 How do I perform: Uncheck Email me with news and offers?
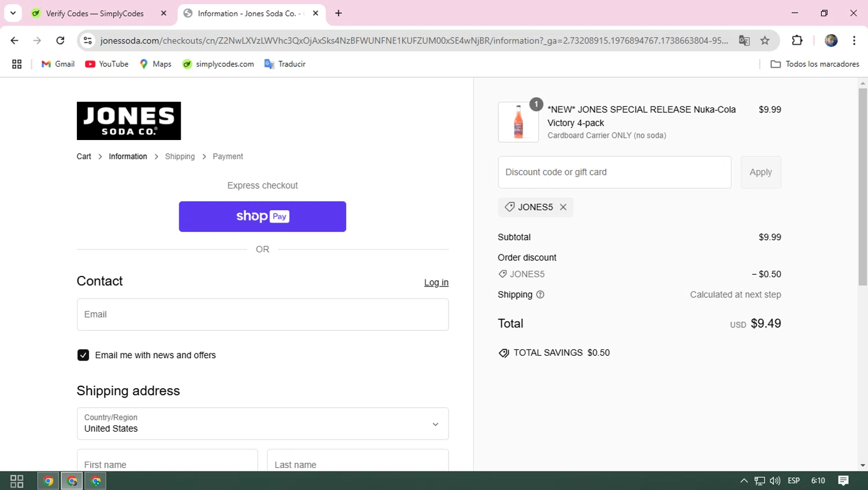(83, 355)
